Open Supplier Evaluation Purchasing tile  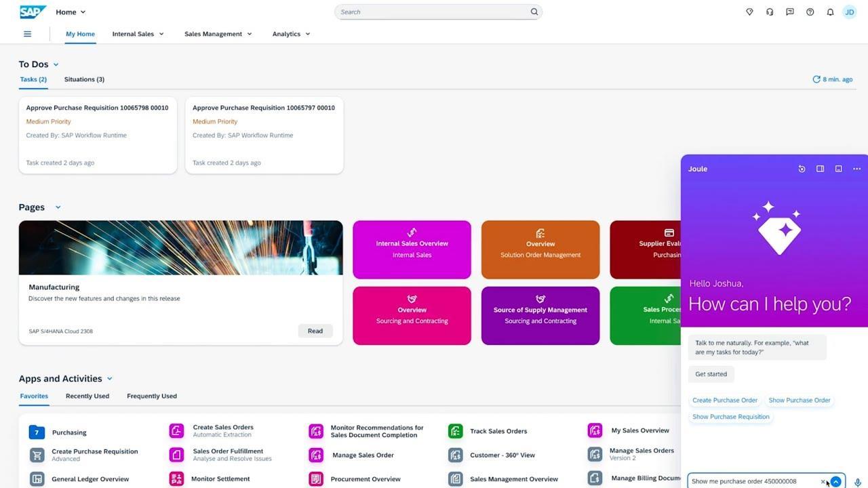coord(646,249)
